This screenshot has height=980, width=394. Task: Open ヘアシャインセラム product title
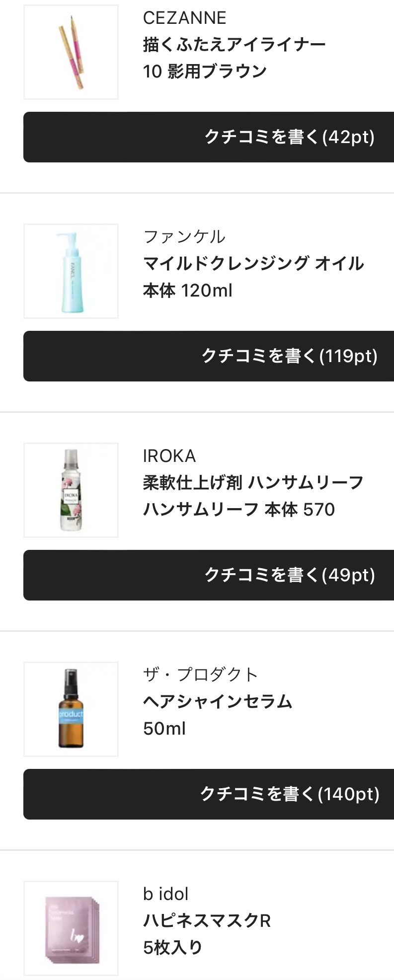[x=218, y=701]
